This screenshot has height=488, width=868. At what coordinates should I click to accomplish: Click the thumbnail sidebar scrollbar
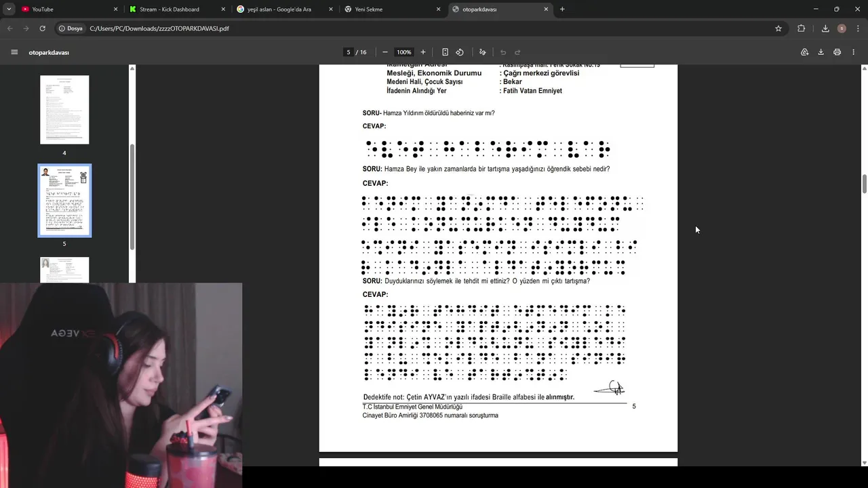pos(132,197)
